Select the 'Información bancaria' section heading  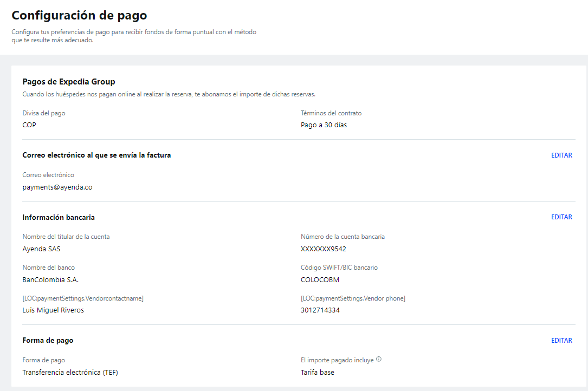pos(59,217)
